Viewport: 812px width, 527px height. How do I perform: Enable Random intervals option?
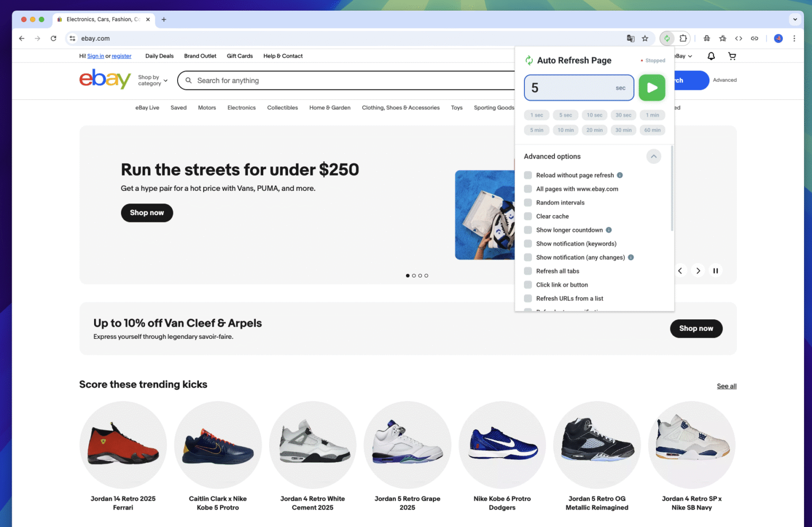point(528,202)
